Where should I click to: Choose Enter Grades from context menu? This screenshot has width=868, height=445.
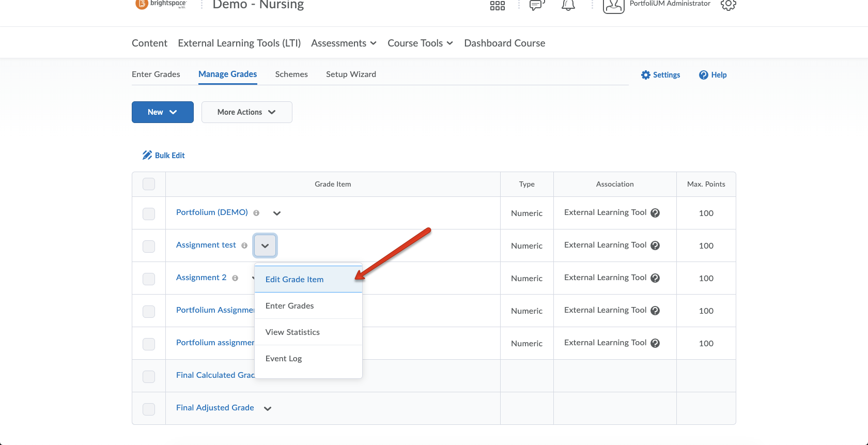(x=308, y=306)
